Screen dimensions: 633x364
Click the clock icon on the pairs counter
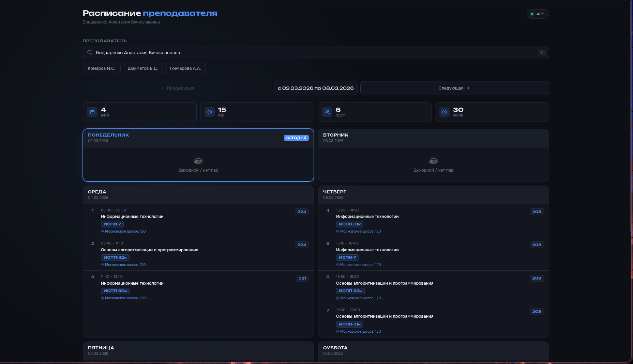click(209, 112)
